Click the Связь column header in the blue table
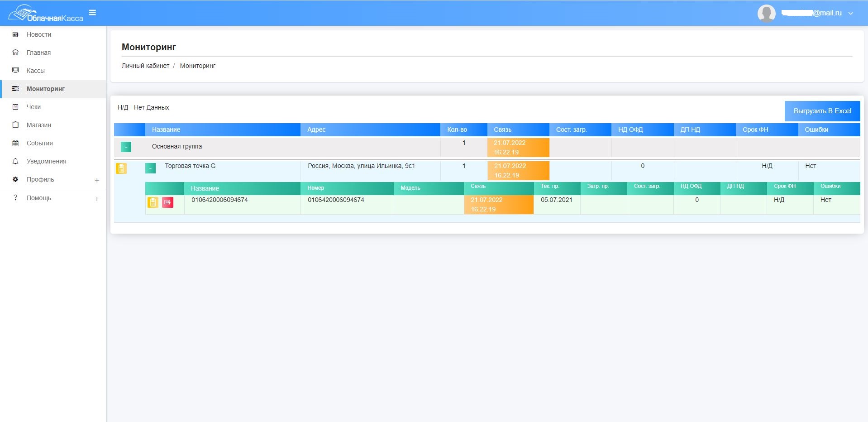The width and height of the screenshot is (868, 422). tap(502, 129)
